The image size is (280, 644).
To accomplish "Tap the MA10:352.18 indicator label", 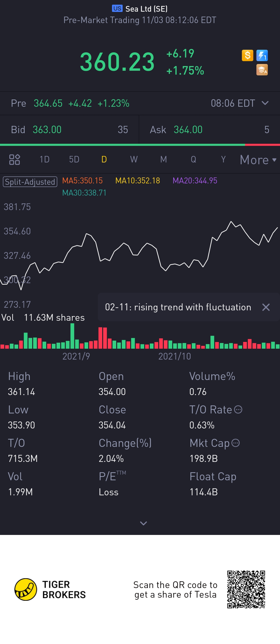I will pyautogui.click(x=138, y=181).
